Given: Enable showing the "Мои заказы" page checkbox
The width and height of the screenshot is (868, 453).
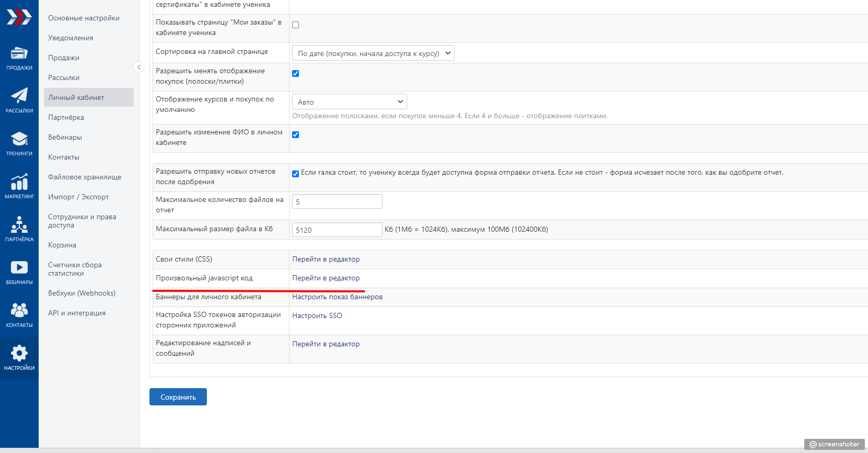Looking at the screenshot, I should pyautogui.click(x=296, y=25).
